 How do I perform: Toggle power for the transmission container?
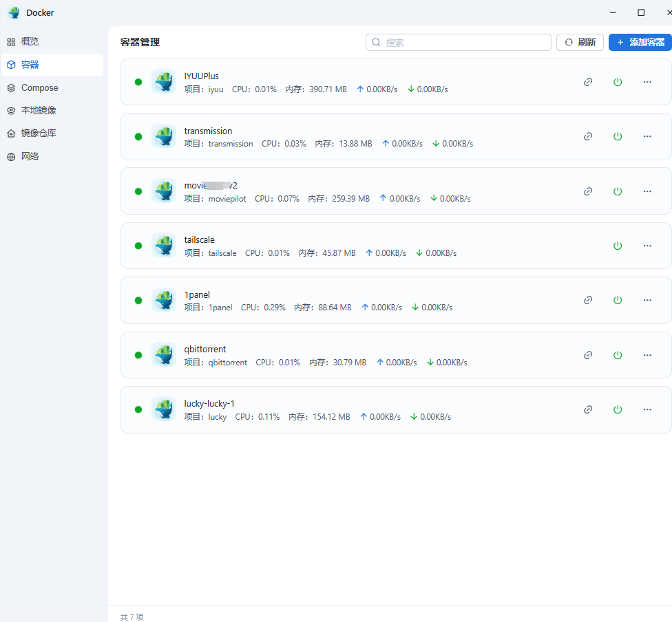[x=618, y=136]
